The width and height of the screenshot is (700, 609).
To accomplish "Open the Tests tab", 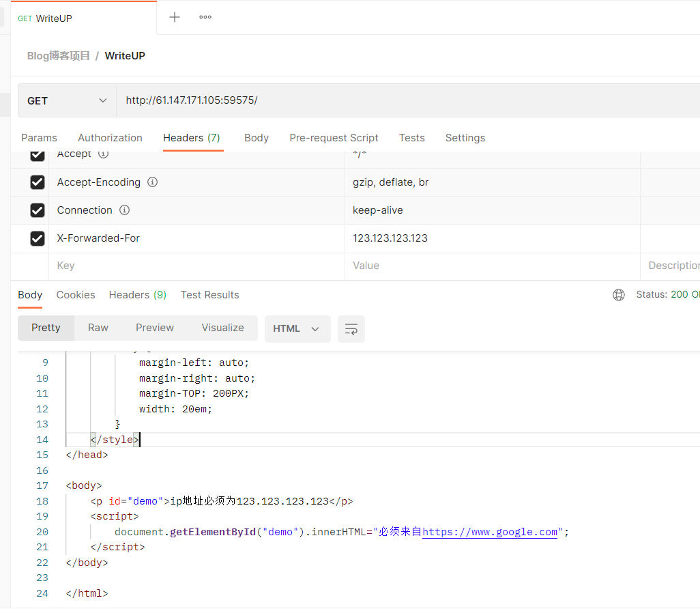I will [411, 138].
